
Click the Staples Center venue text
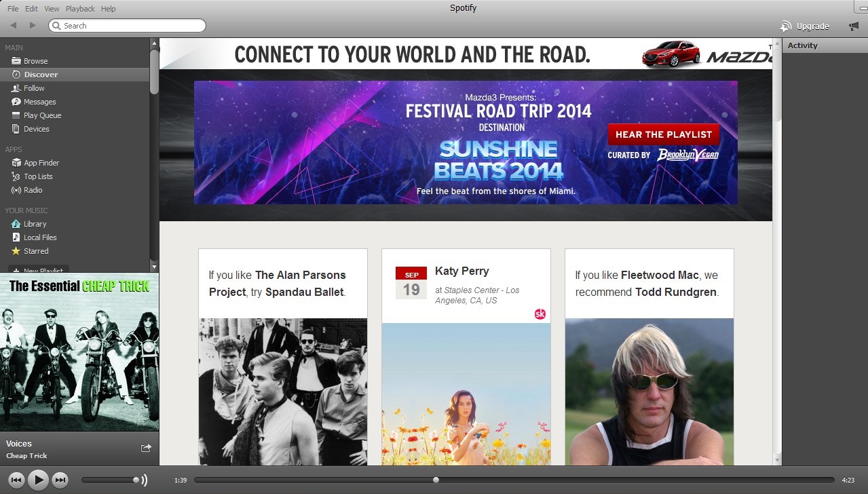pyautogui.click(x=477, y=295)
